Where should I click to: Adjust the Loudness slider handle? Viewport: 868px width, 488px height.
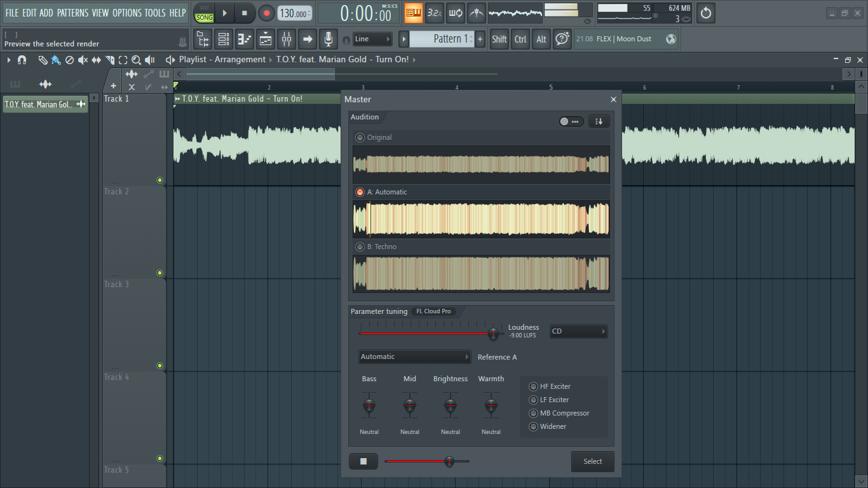click(x=493, y=333)
